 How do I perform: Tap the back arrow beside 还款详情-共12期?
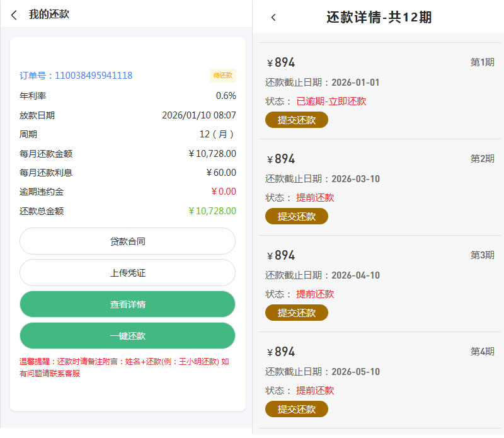[x=273, y=18]
